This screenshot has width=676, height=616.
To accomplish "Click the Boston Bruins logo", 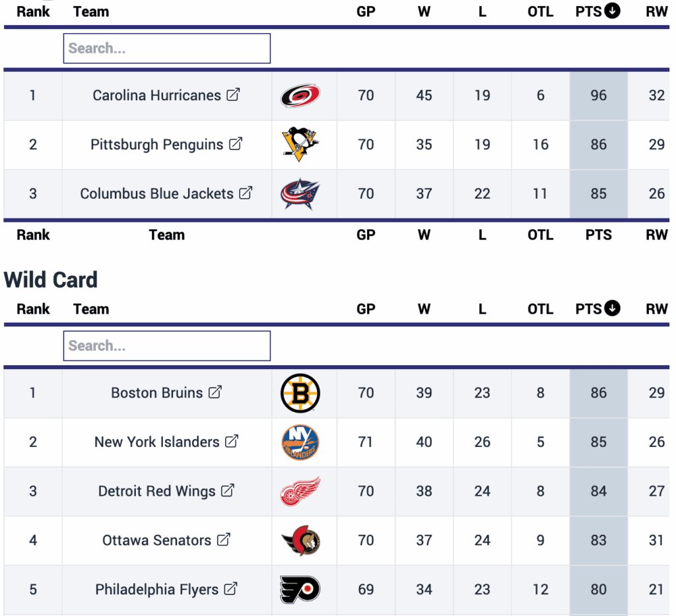I will (x=300, y=393).
